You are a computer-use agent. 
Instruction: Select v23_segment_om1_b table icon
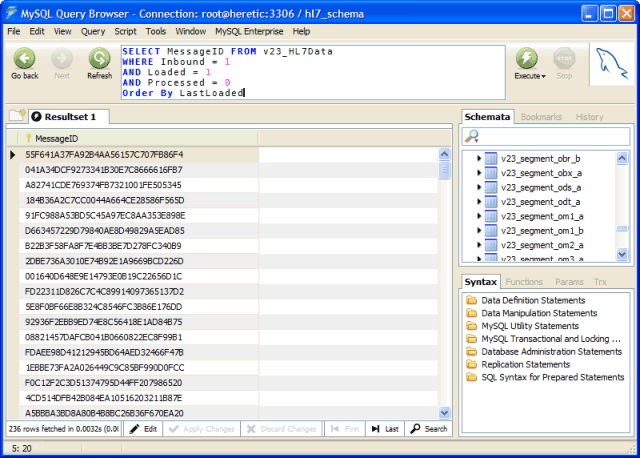(x=491, y=231)
